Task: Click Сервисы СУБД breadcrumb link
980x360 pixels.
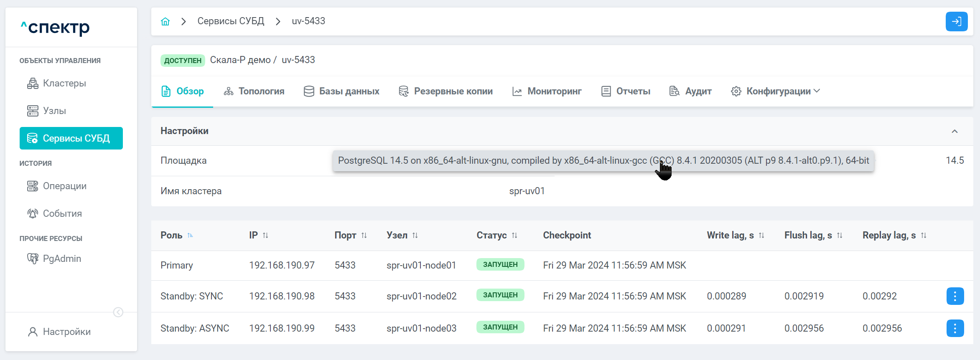Action: [231, 21]
